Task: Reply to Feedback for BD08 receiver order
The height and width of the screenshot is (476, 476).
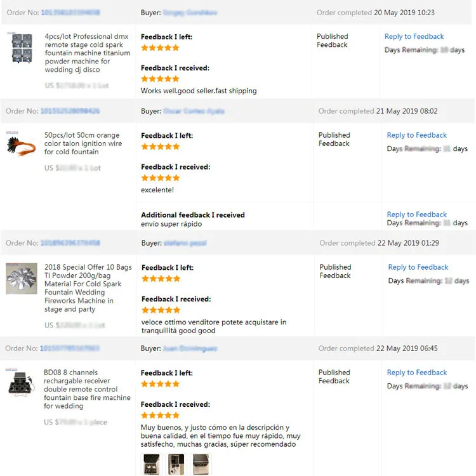Action: coord(416,373)
